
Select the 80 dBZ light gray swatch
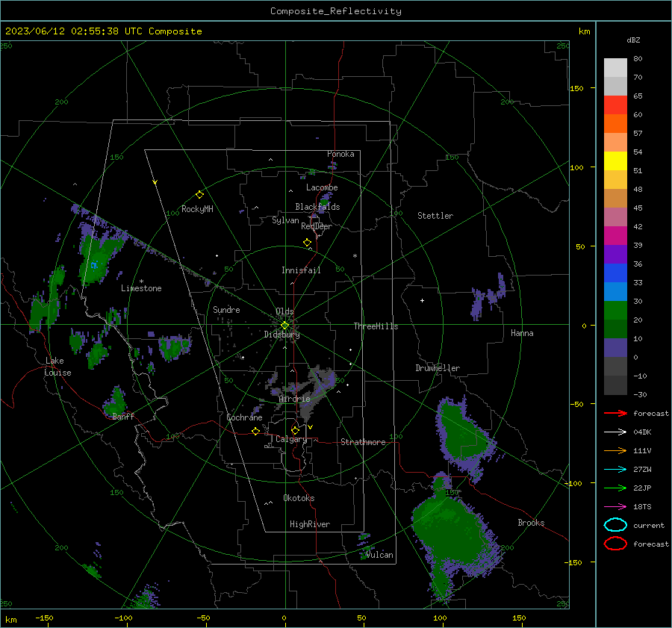615,67
